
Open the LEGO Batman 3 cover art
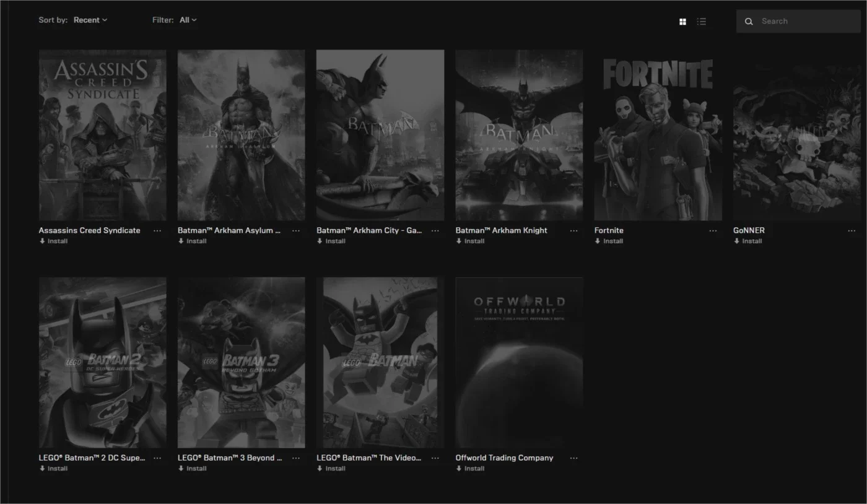242,363
